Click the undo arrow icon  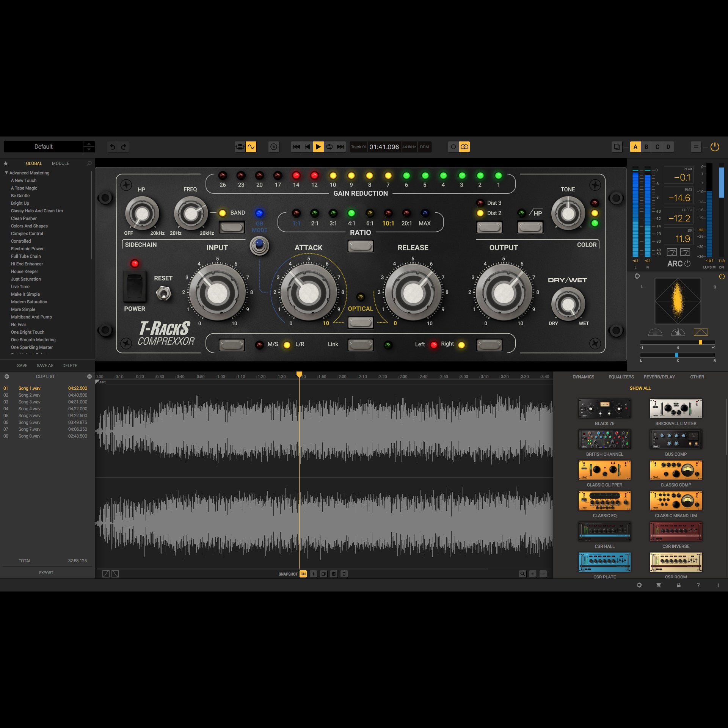click(x=113, y=147)
